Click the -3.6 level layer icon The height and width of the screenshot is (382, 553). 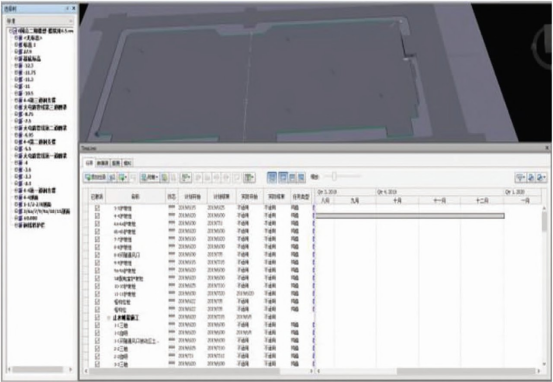[21, 170]
